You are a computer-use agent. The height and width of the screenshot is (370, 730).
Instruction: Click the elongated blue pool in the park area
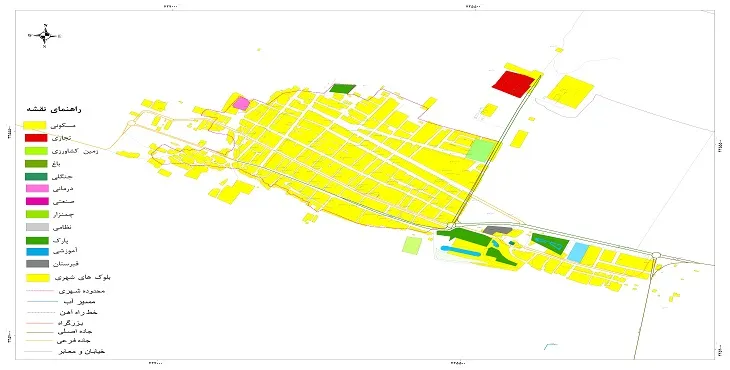[x=461, y=251]
